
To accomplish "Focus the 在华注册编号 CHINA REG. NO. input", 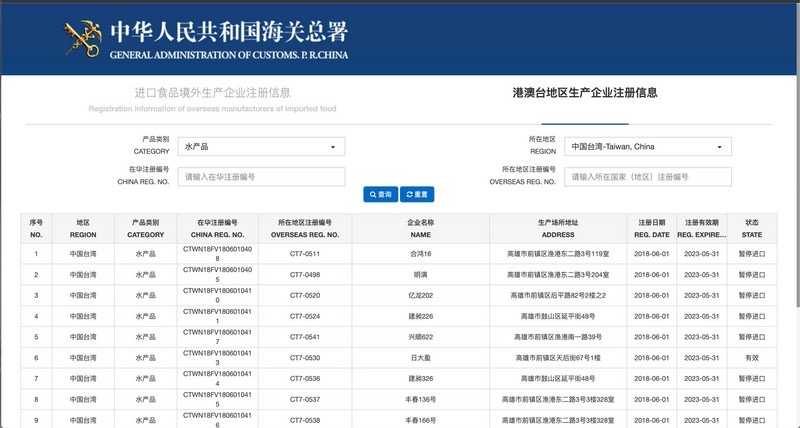I will (x=261, y=177).
